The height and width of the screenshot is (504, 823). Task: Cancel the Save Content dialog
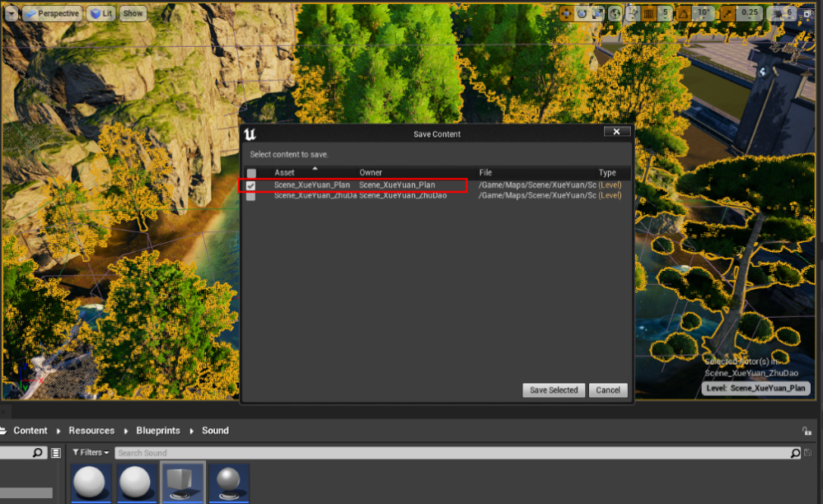[x=608, y=390]
